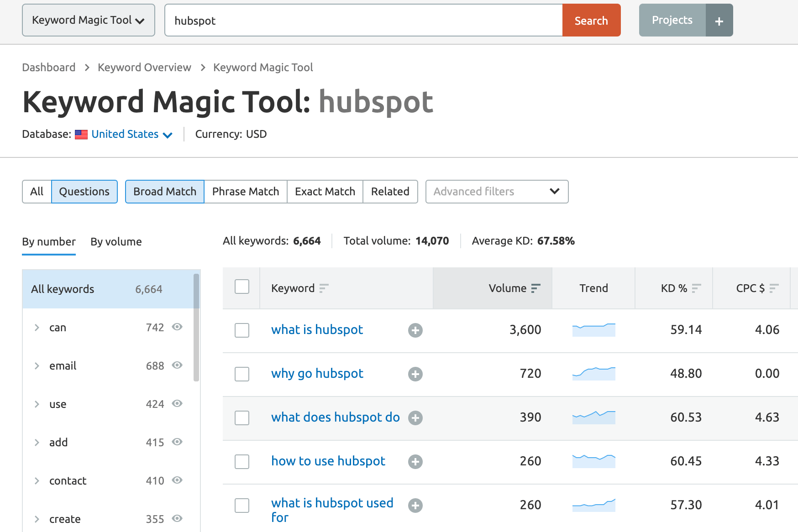Add 'what does hubspot do' with plus icon
The image size is (798, 532).
(415, 418)
